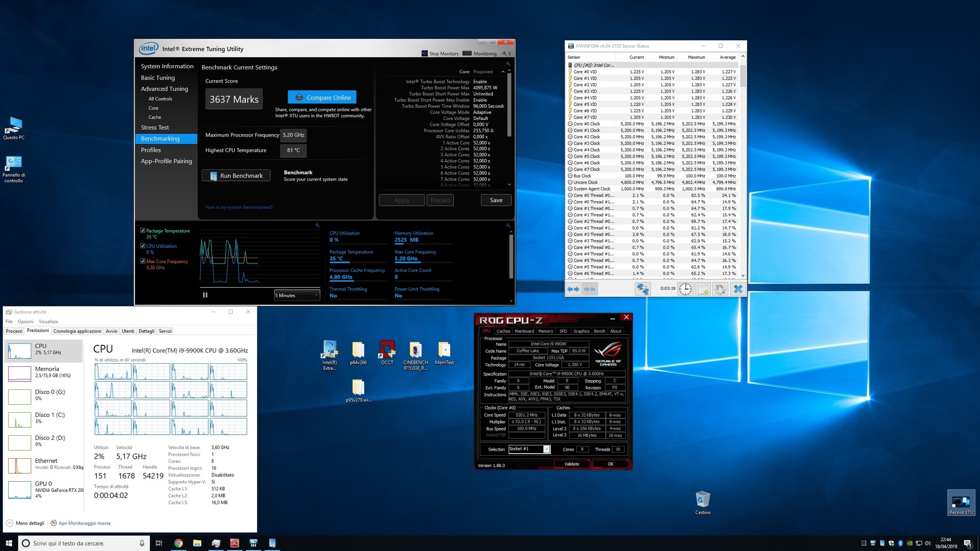Viewport: 980px width, 551px height.
Task: Click Validate button in CPU-Z
Action: click(572, 464)
